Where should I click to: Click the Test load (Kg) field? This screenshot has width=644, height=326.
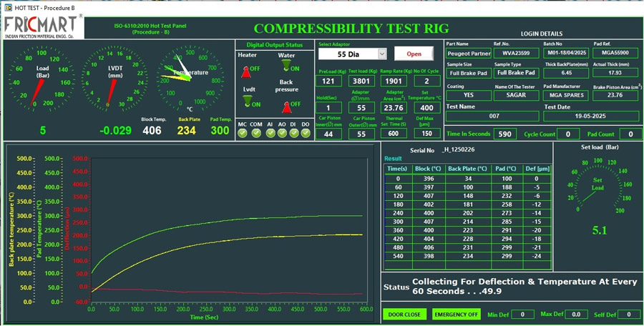(361, 81)
